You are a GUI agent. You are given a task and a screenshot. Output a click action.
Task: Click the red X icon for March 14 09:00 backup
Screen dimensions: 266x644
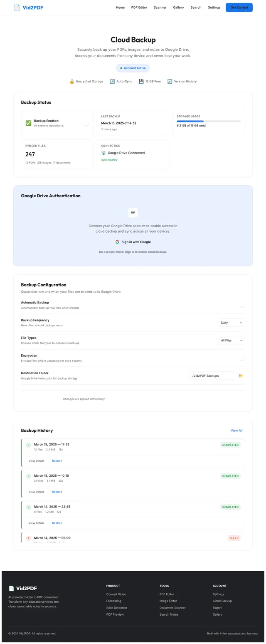(x=28, y=538)
